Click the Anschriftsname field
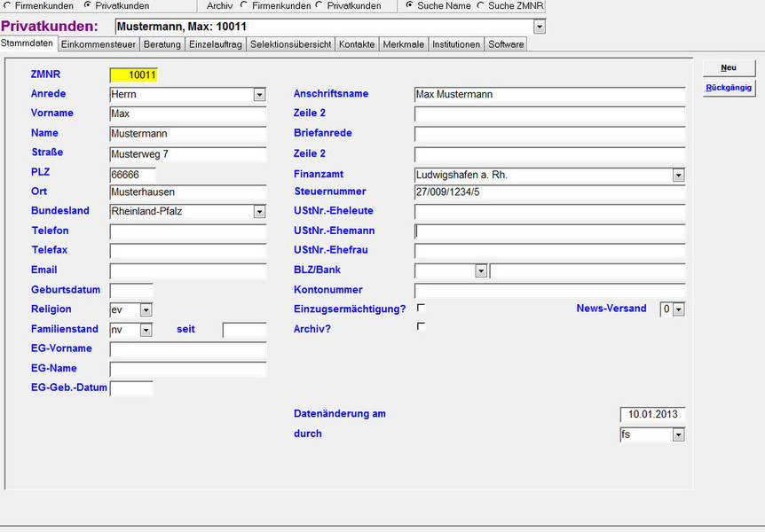The image size is (765, 532). pos(550,95)
